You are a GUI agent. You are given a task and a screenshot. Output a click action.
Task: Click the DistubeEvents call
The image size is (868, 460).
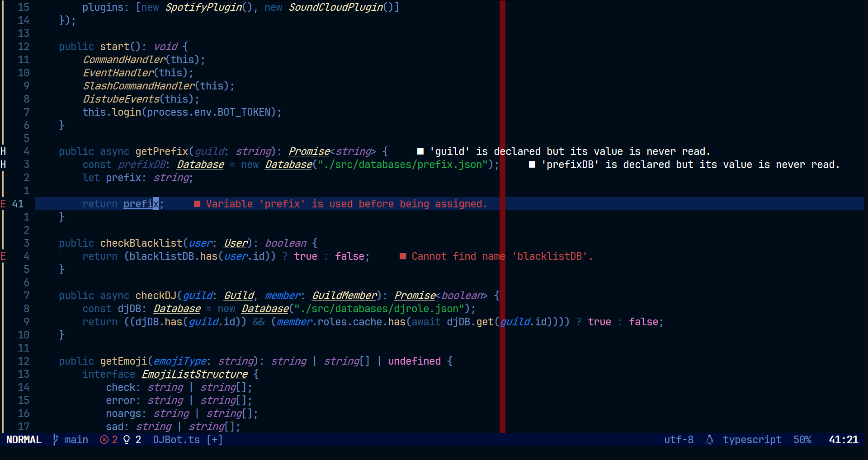(x=121, y=99)
